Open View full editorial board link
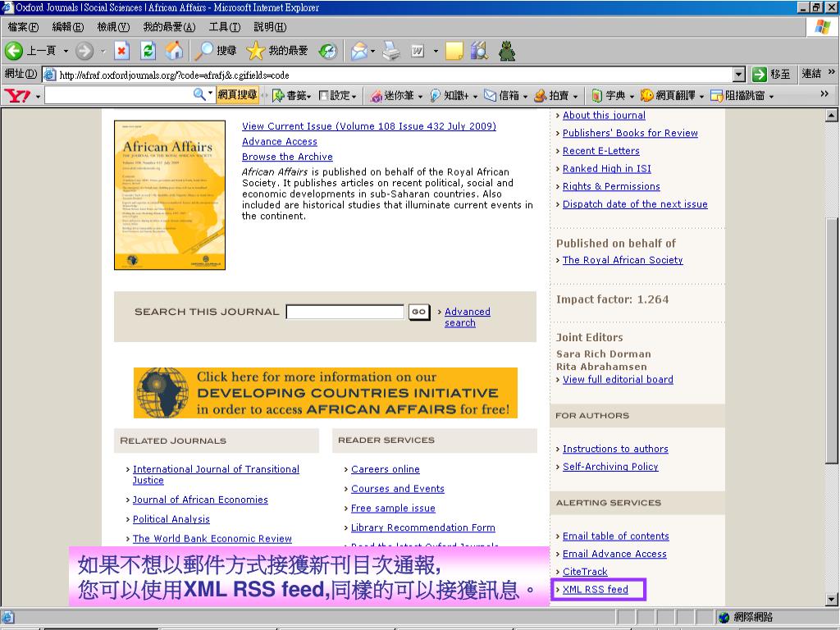The height and width of the screenshot is (630, 840). click(x=618, y=379)
